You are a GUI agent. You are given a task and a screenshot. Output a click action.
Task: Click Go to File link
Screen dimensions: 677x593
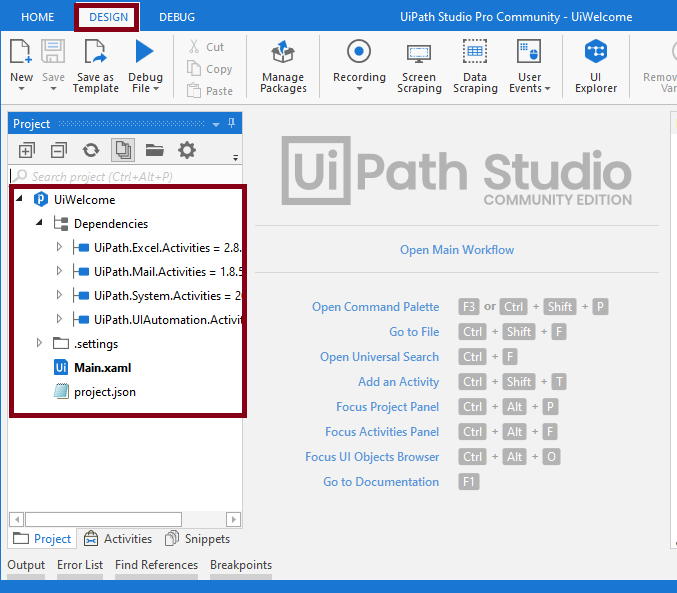414,332
